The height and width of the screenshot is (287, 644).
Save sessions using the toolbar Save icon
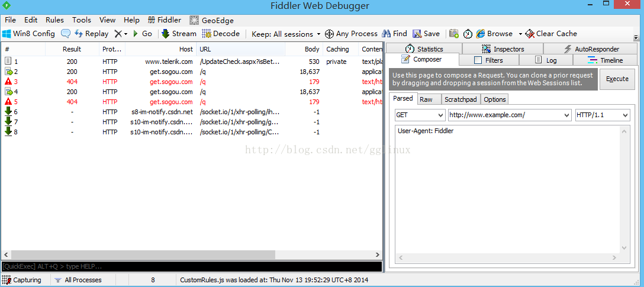coord(426,34)
